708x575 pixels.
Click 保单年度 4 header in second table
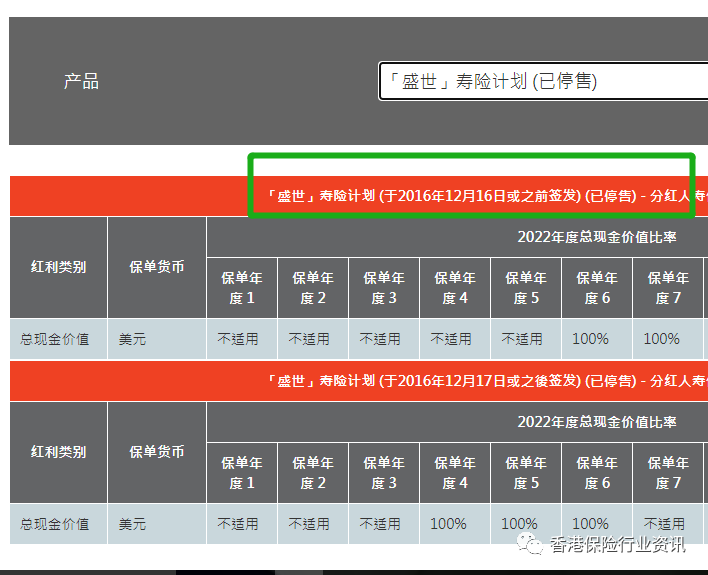click(x=455, y=473)
